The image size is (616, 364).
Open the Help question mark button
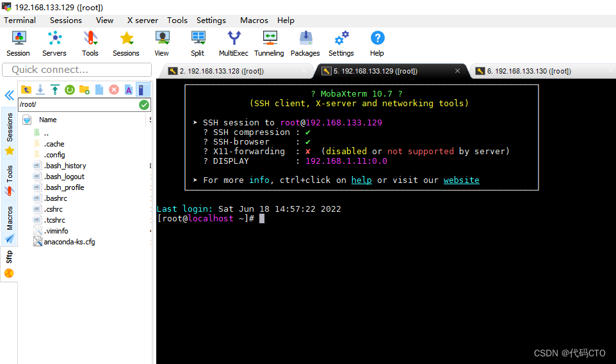(377, 44)
